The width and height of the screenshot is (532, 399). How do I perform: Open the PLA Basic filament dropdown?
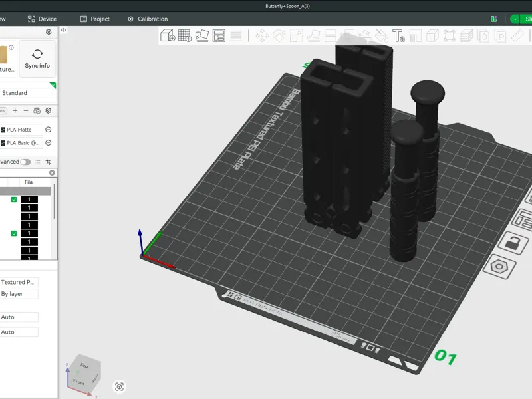21,143
